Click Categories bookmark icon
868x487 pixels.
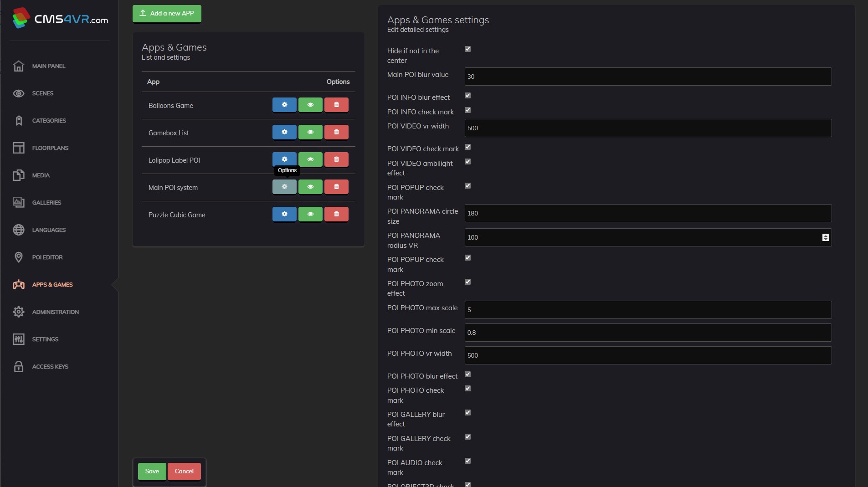[x=19, y=121]
